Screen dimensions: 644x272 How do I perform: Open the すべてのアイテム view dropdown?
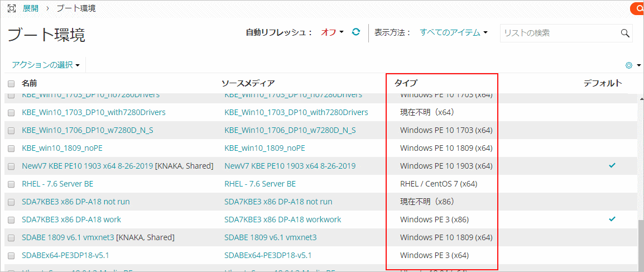[x=454, y=32]
